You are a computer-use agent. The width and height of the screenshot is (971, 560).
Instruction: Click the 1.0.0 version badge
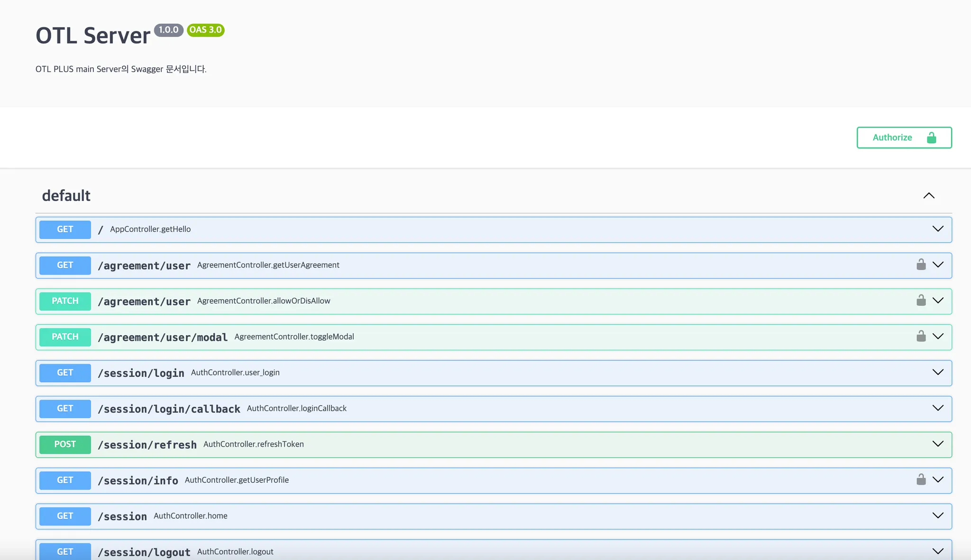[x=168, y=30]
